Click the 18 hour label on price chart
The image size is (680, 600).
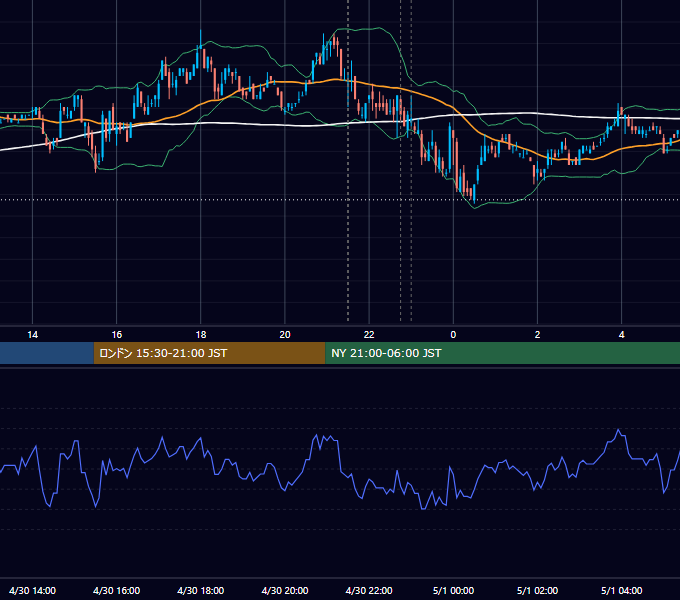[201, 335]
